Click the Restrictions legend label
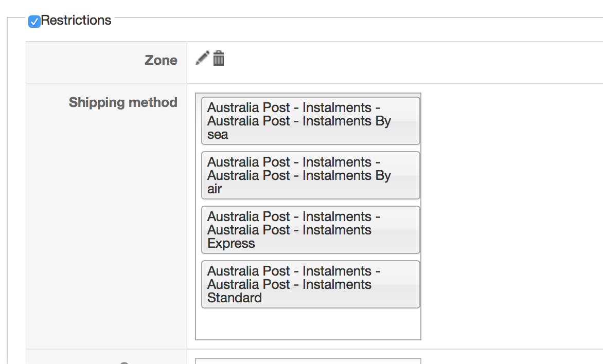The width and height of the screenshot is (603, 364). click(76, 21)
